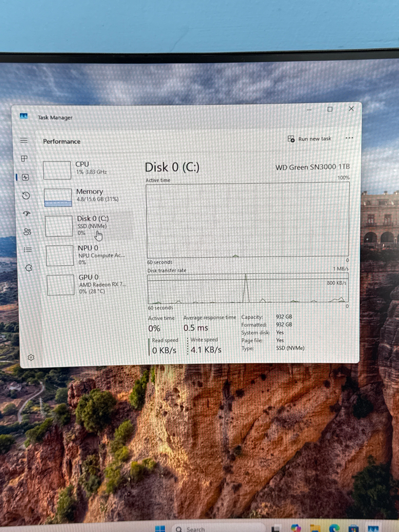Viewport: 399px width, 532px height.
Task: Open the Startup apps page icon
Action: [x=27, y=213]
